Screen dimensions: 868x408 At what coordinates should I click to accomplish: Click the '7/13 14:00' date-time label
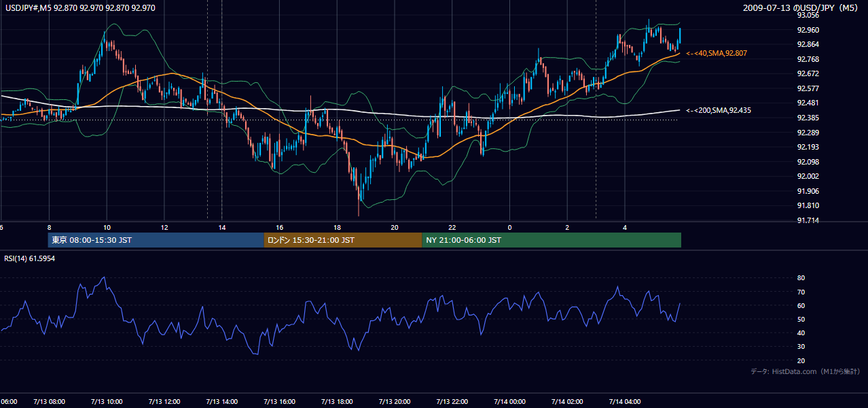[222, 401]
